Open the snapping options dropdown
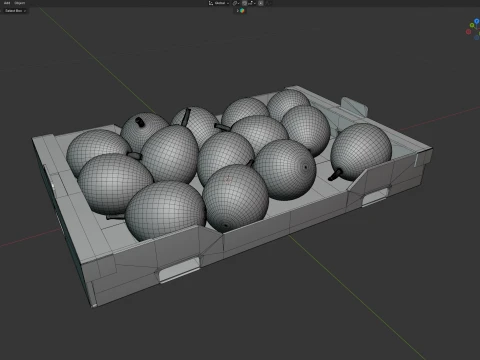Image resolution: width=480 pixels, height=360 pixels. 252,3
